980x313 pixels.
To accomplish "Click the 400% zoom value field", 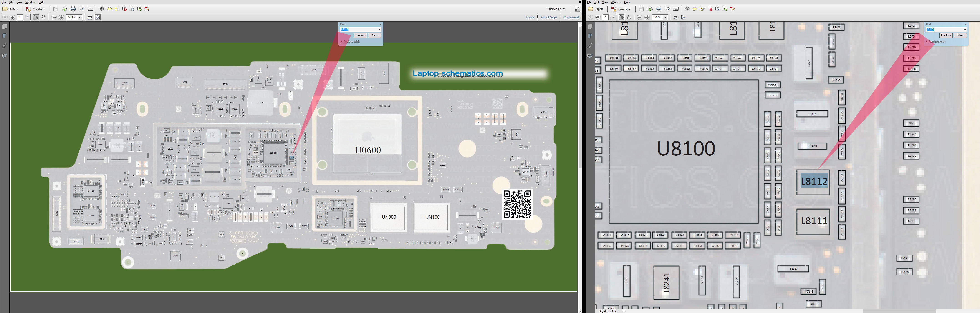I will click(x=657, y=17).
